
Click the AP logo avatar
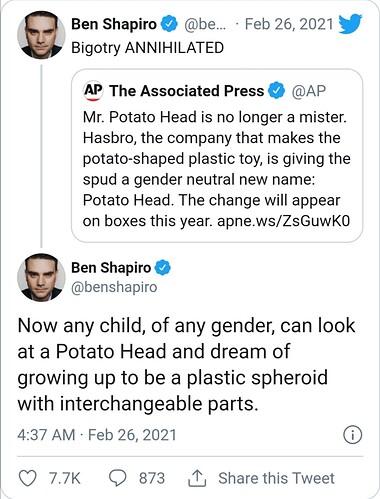coord(93,91)
